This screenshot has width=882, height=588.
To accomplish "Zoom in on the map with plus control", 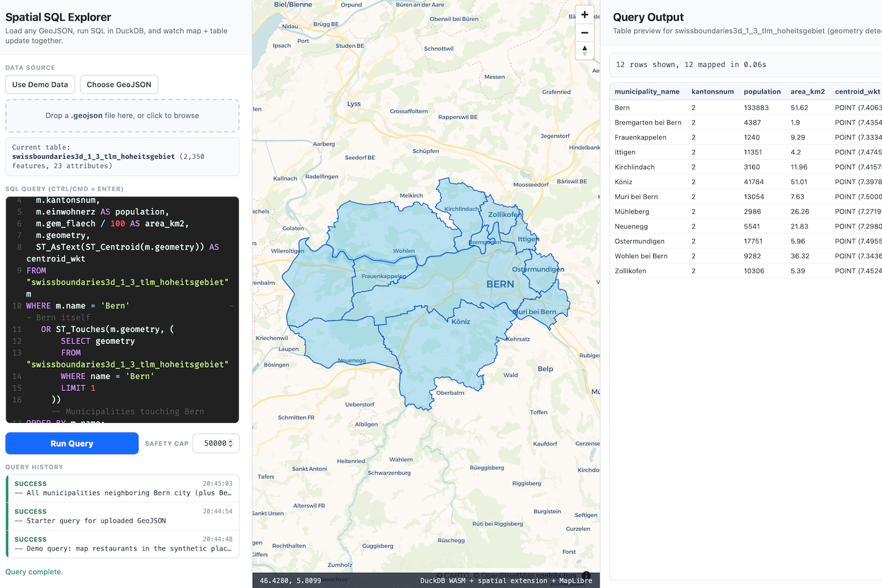I will [584, 14].
